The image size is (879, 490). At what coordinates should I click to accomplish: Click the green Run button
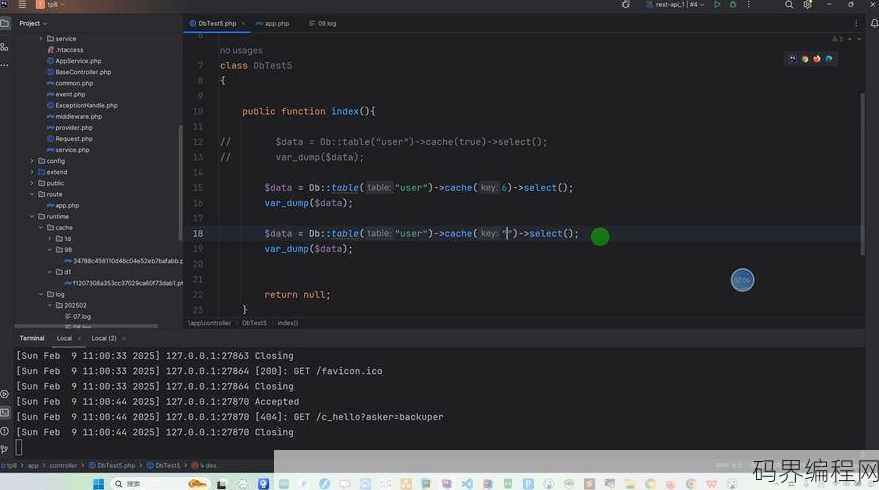pos(717,4)
